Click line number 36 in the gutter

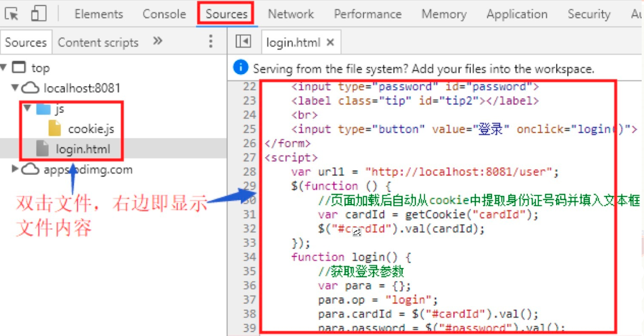(249, 286)
